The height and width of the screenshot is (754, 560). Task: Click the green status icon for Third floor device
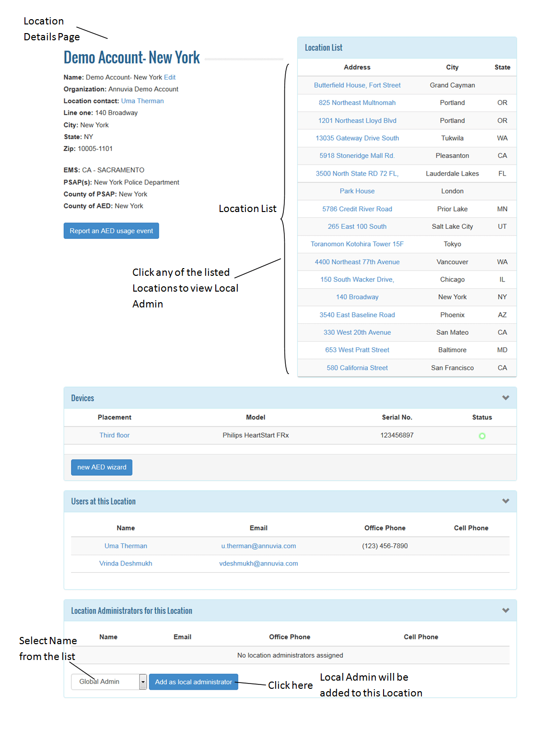(x=482, y=436)
